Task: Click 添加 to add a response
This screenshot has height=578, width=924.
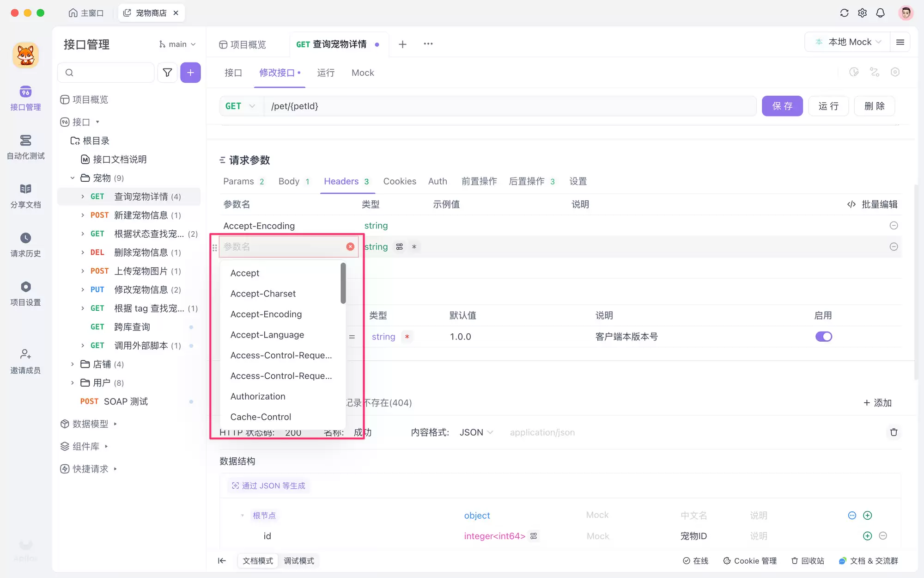Action: (x=877, y=403)
